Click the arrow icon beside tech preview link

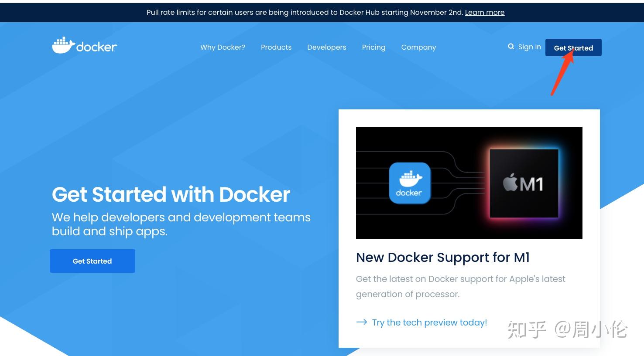click(362, 322)
